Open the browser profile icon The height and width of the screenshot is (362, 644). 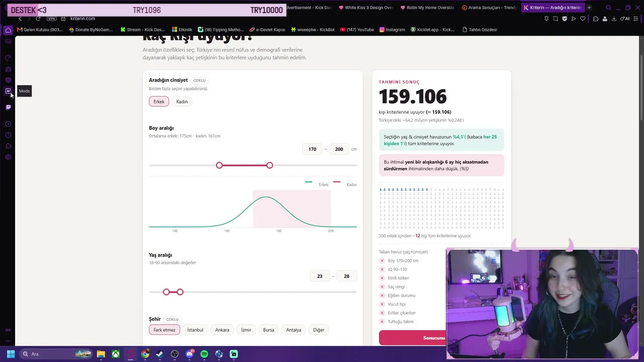pyautogui.click(x=605, y=19)
